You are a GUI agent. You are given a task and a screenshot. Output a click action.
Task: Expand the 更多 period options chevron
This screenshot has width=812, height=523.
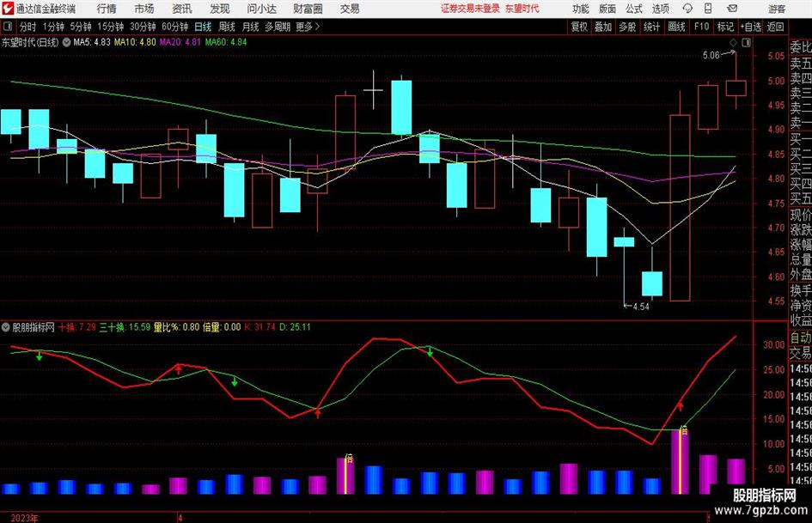(318, 27)
